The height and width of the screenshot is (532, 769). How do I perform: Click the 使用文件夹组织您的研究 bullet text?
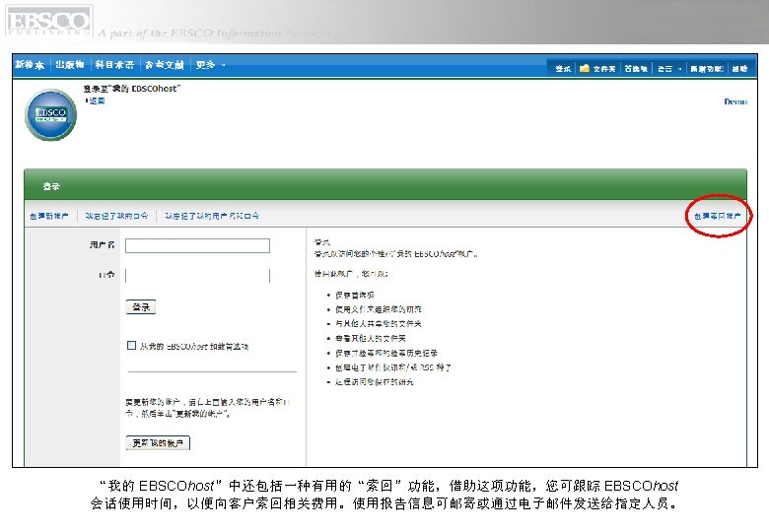pyautogui.click(x=379, y=309)
